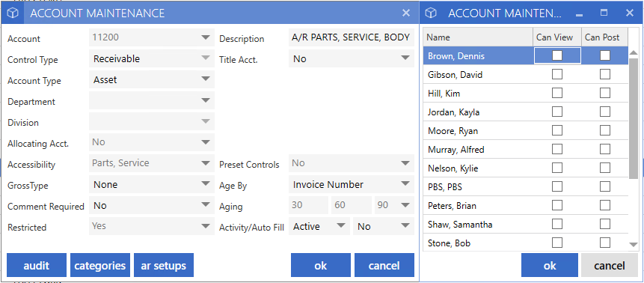
Task: Check Can Post for PBS, PBS
Action: (605, 186)
